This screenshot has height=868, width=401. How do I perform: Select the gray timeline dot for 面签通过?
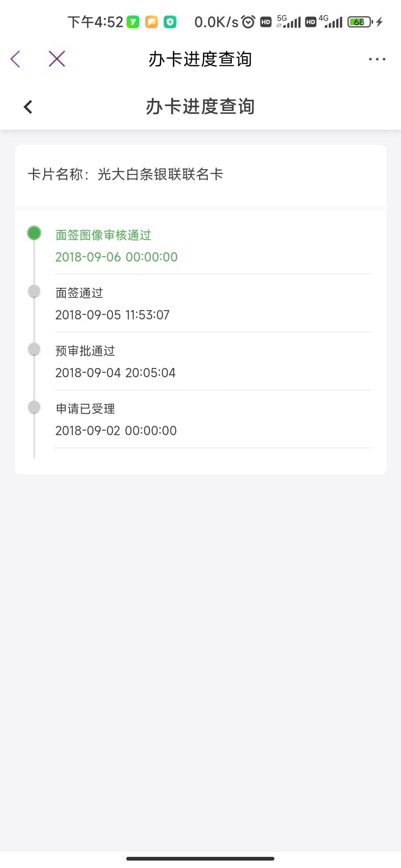pos(34,291)
